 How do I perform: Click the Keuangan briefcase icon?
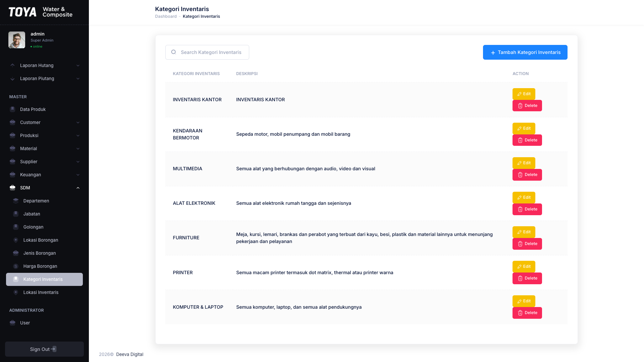pos(12,175)
